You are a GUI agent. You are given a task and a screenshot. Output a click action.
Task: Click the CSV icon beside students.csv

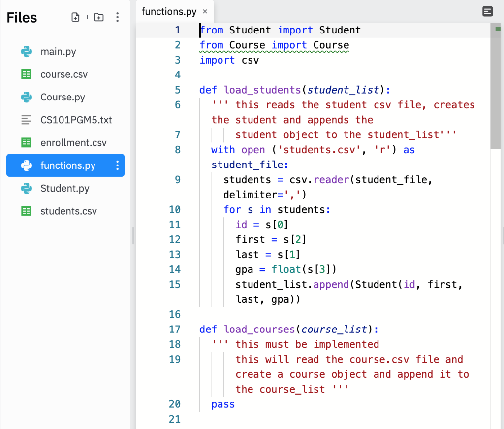[x=25, y=211]
